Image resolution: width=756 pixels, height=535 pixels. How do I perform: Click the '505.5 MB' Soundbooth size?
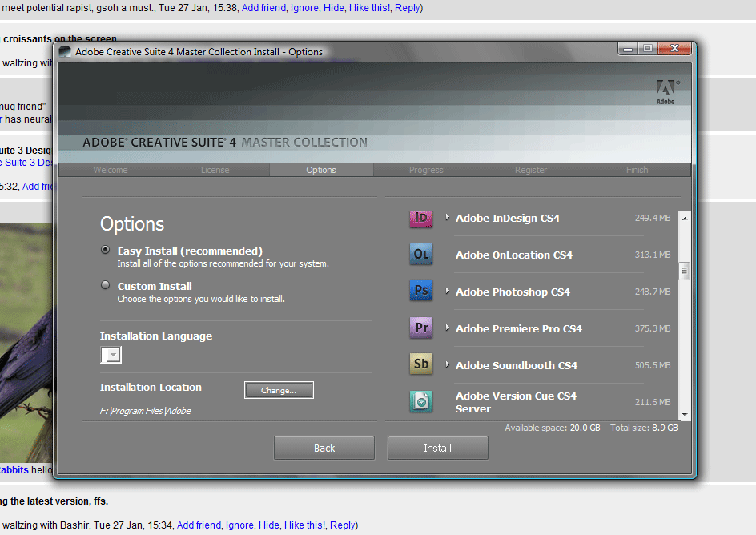pyautogui.click(x=653, y=365)
